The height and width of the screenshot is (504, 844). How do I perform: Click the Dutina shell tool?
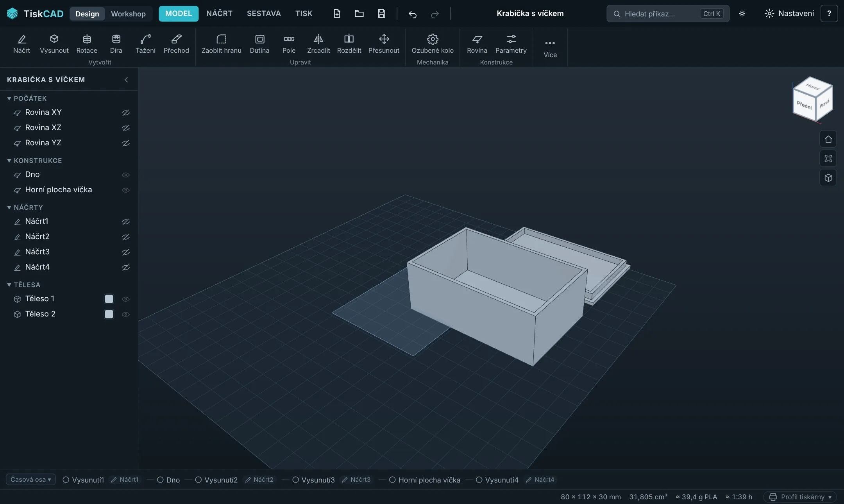[259, 44]
